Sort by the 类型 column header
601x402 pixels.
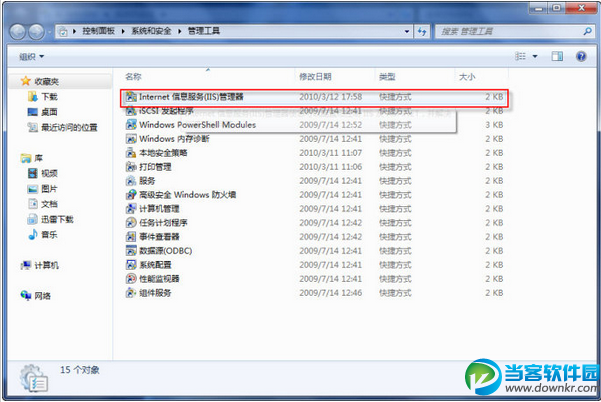(x=387, y=77)
